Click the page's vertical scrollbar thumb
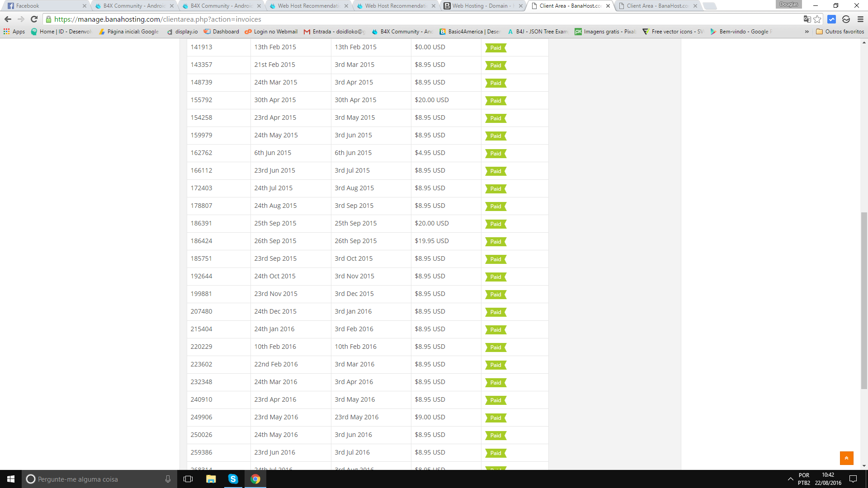The width and height of the screenshot is (868, 488). [864, 300]
